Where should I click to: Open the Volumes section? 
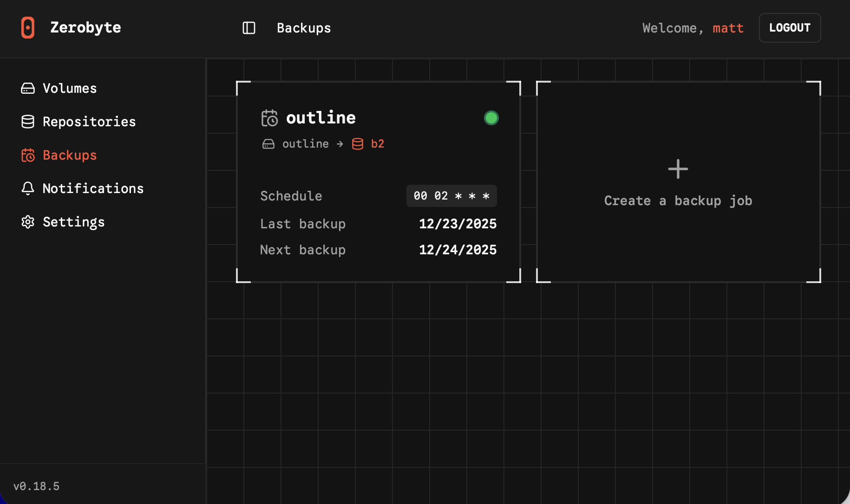(x=70, y=88)
